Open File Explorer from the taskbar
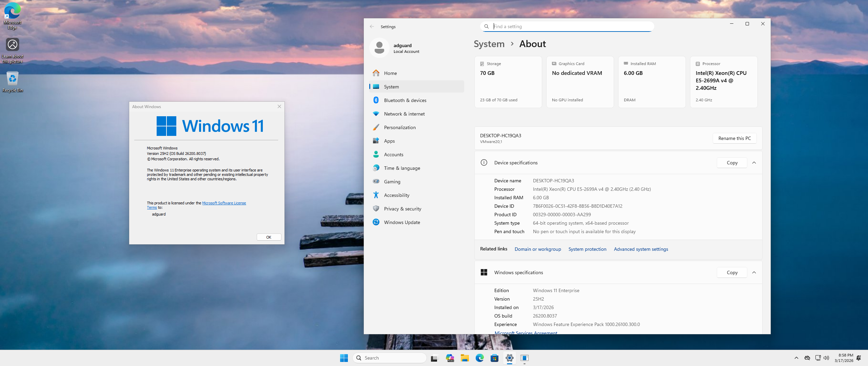This screenshot has width=868, height=366. click(465, 358)
